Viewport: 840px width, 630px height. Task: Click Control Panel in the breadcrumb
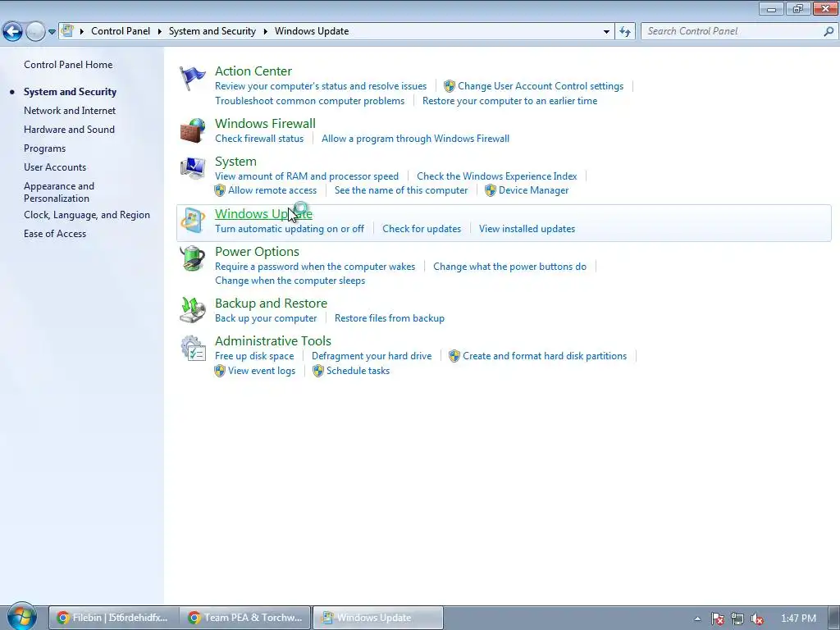(121, 31)
